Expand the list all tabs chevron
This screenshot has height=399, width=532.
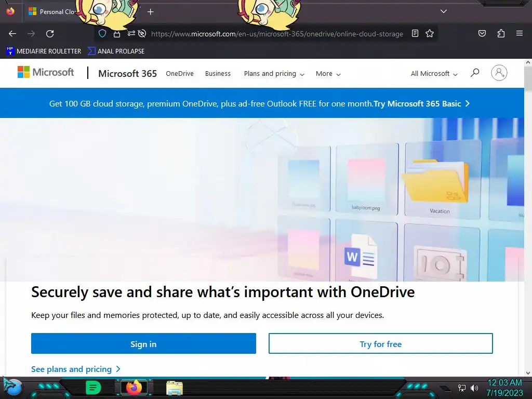click(444, 11)
